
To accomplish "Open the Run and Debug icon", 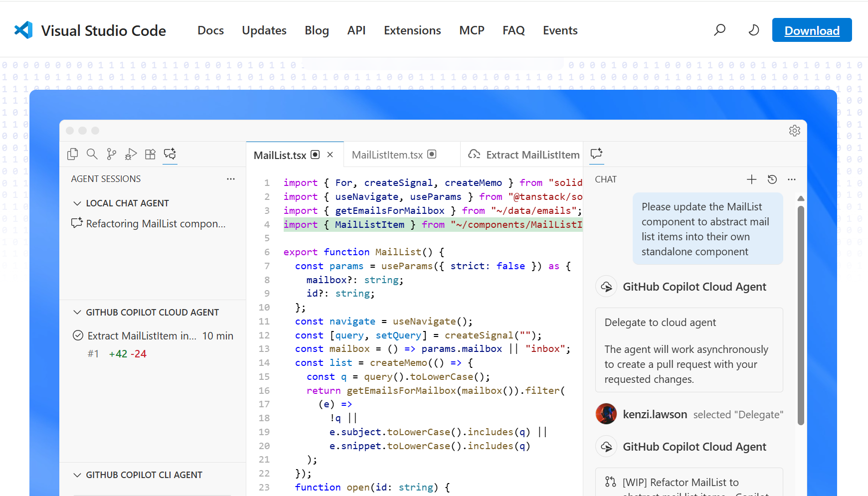I will tap(131, 154).
